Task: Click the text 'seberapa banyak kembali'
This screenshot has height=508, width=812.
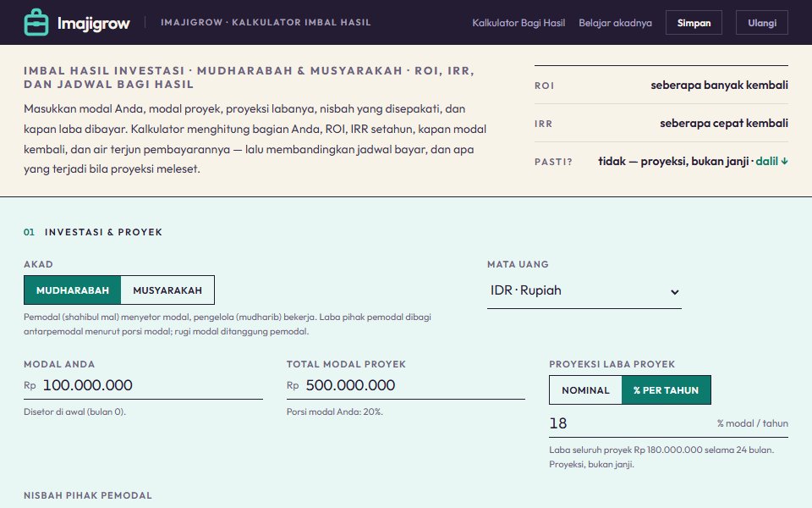Action: pyautogui.click(x=719, y=85)
